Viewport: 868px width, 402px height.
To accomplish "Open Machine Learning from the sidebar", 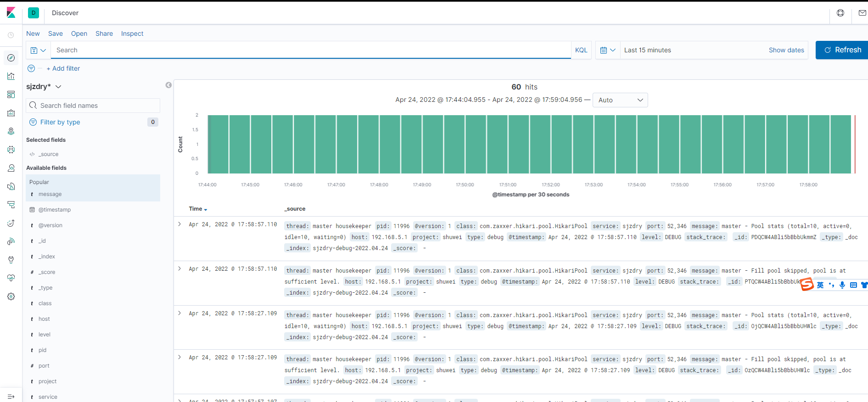I will [11, 150].
